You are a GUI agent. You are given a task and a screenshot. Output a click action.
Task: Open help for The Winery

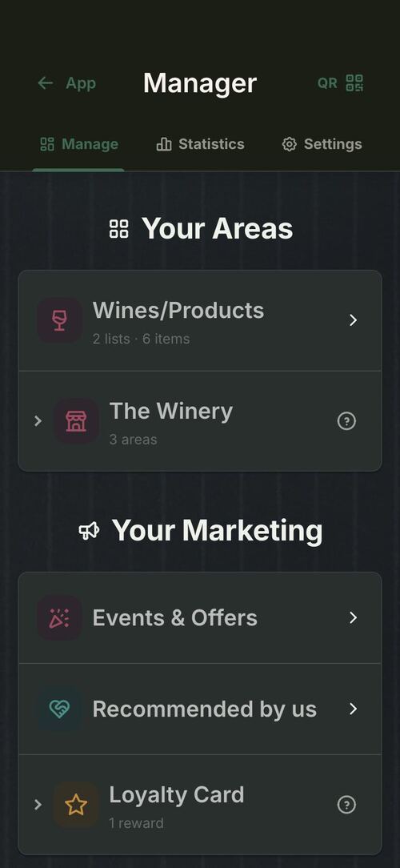346,421
